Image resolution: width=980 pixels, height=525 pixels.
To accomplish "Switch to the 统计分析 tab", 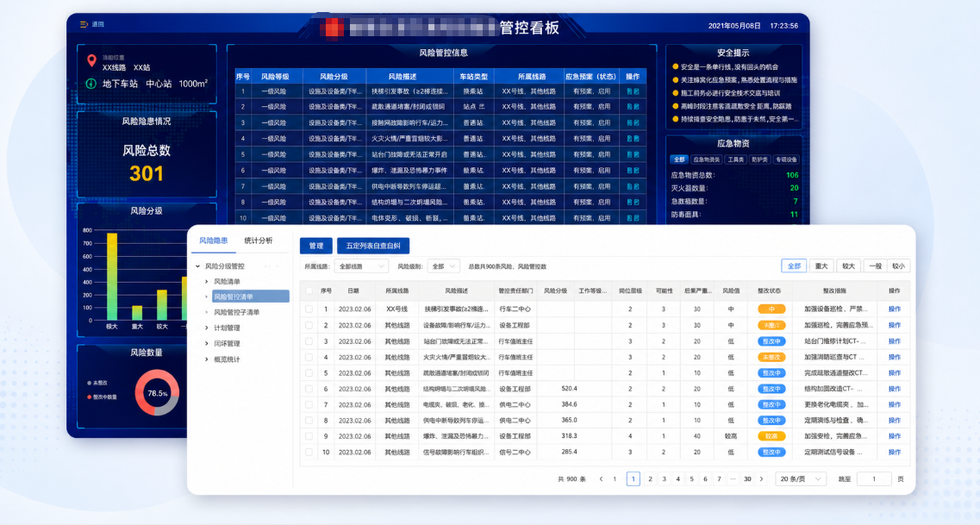I will coord(258,241).
